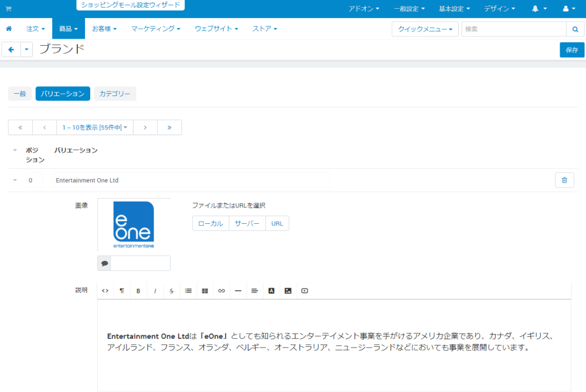
Task: Select the バリエーション tab
Action: click(x=63, y=93)
